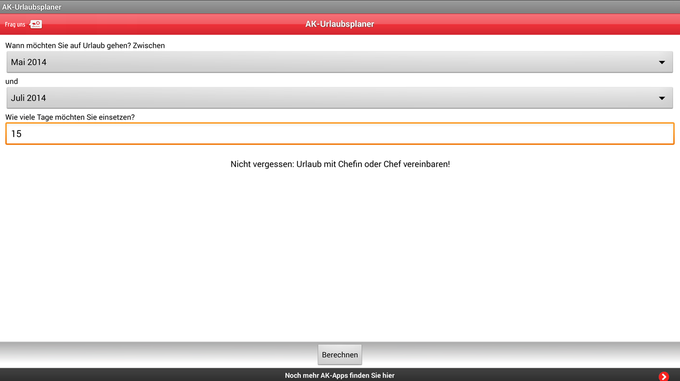Click the 'Nicht vergessen: Urlaub mit Chefin' notice
This screenshot has width=680, height=381.
tap(340, 164)
